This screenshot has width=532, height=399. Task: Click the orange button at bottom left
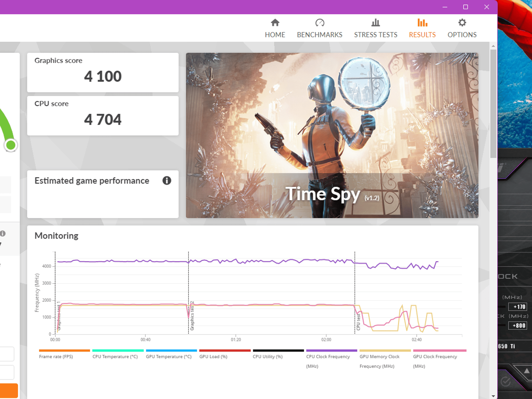[x=9, y=390]
